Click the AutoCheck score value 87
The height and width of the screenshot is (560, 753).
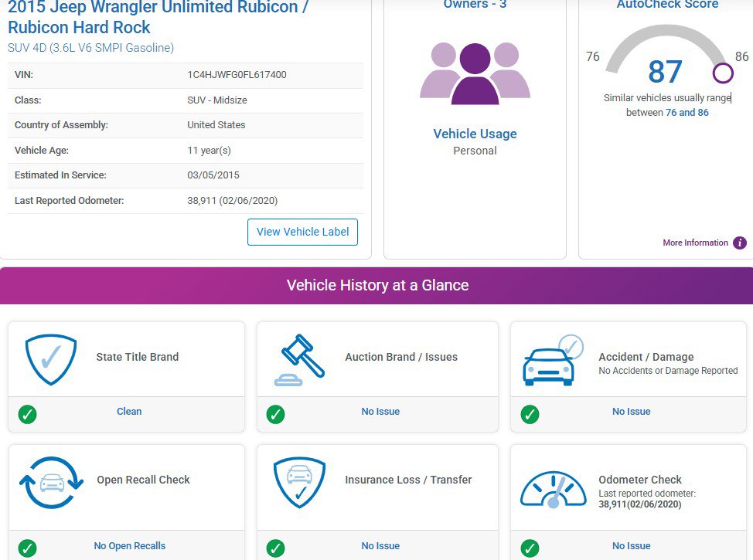(665, 72)
